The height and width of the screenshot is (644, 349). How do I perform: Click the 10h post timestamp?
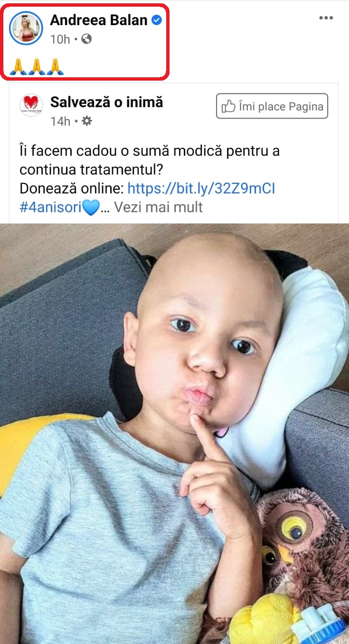(x=60, y=39)
